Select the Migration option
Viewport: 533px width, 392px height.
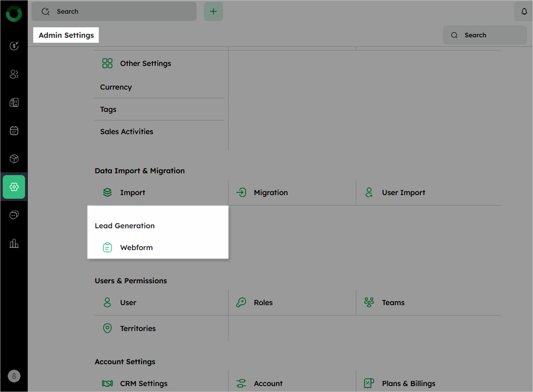pyautogui.click(x=271, y=193)
